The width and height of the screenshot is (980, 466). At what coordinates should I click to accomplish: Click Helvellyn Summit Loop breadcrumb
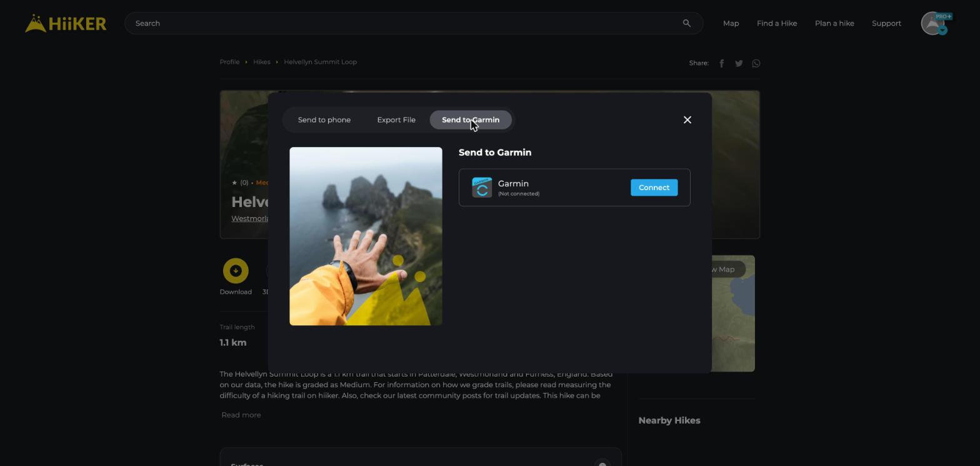320,62
